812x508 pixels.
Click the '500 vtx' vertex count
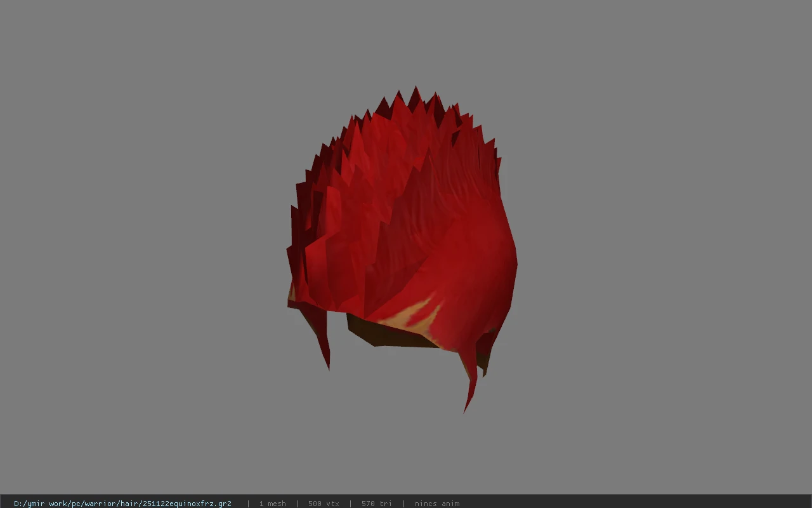click(x=324, y=504)
